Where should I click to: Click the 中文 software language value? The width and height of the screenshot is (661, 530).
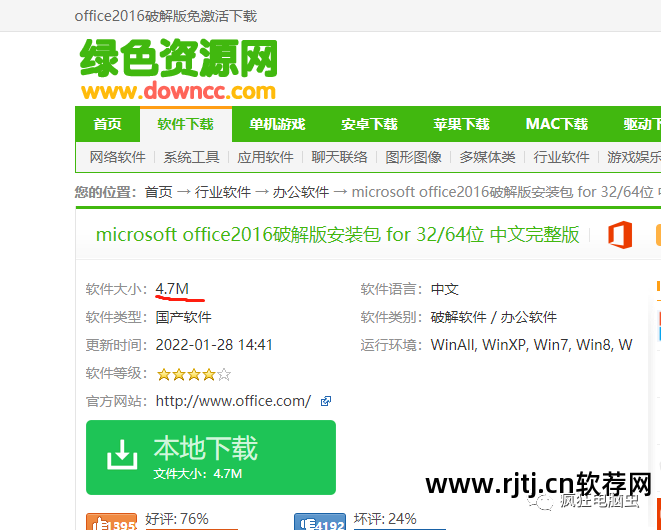(445, 289)
